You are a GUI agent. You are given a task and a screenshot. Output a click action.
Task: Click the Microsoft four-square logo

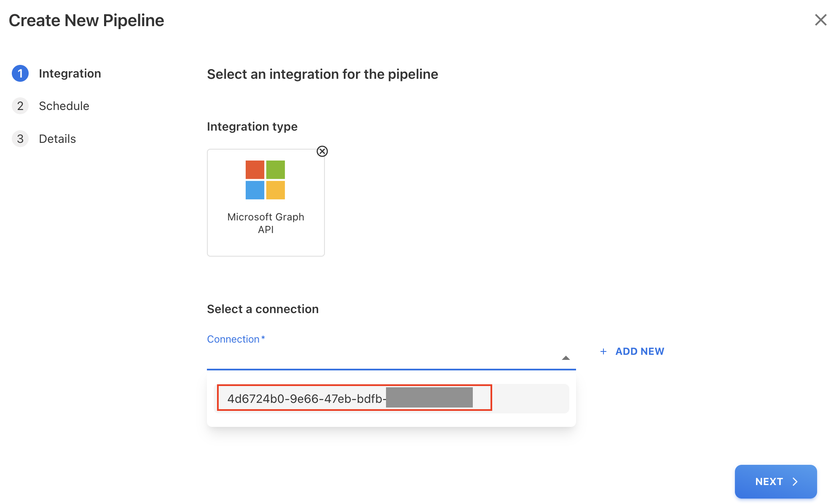(x=265, y=180)
